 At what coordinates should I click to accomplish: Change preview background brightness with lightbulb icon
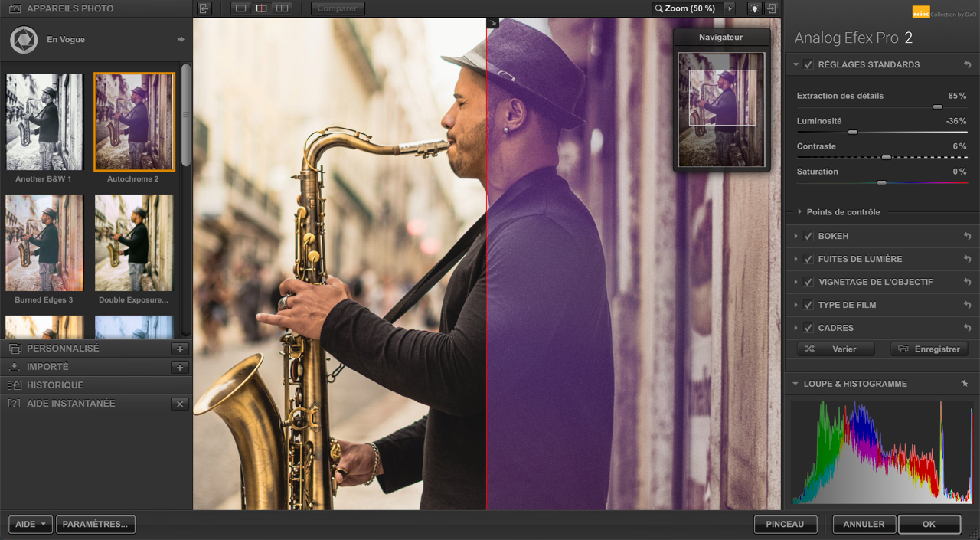point(754,8)
